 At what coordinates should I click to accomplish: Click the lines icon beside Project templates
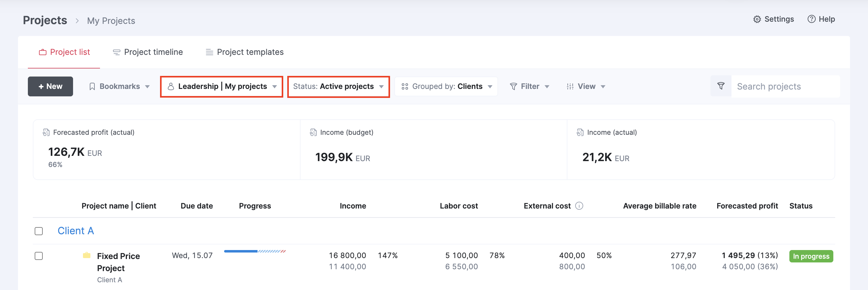[x=209, y=52]
